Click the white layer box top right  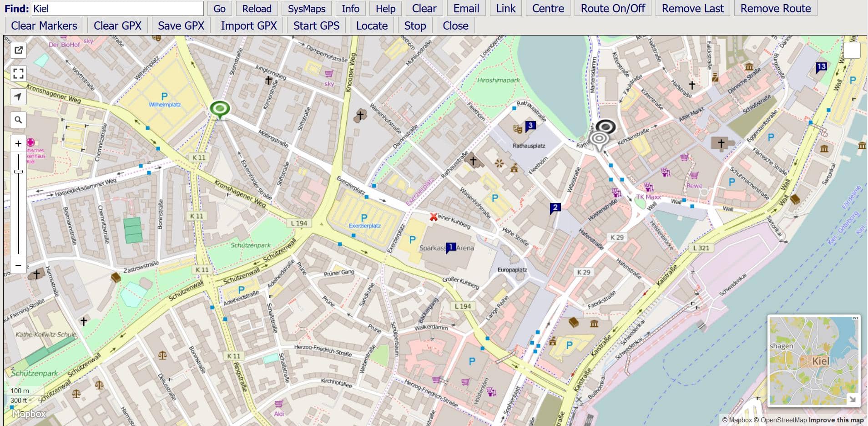[852, 50]
